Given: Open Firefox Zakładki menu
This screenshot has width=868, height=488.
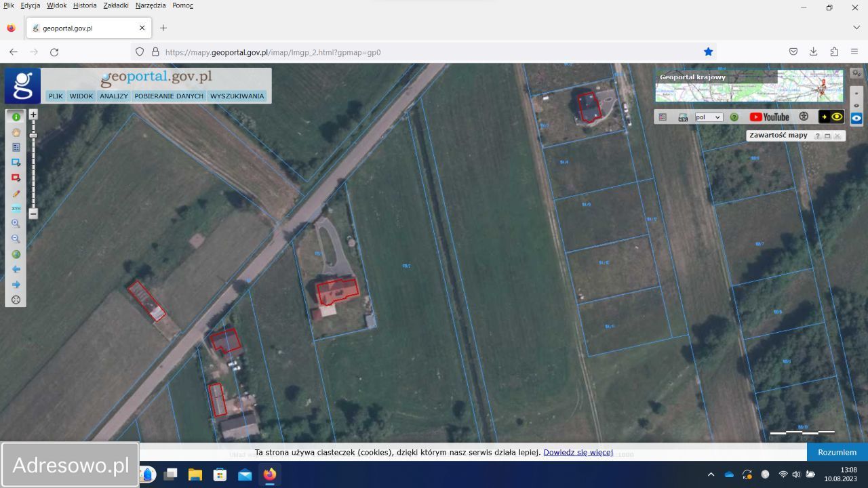Looking at the screenshot, I should pyautogui.click(x=116, y=5).
